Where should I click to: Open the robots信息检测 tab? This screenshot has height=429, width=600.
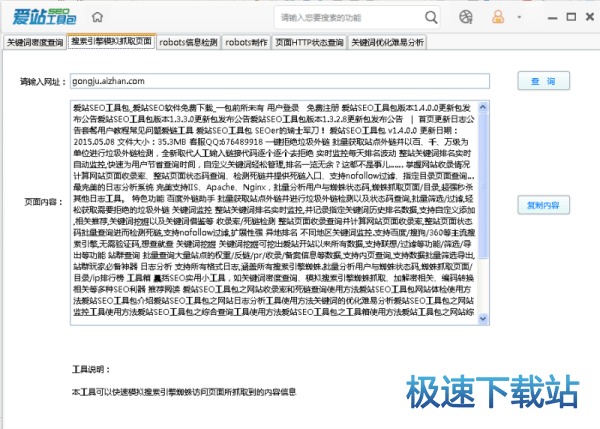coord(188,42)
